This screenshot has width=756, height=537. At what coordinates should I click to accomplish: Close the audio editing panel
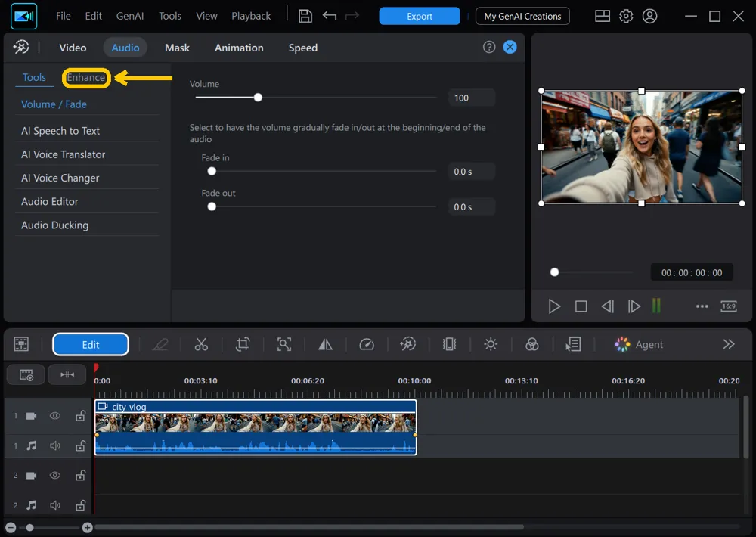point(510,47)
